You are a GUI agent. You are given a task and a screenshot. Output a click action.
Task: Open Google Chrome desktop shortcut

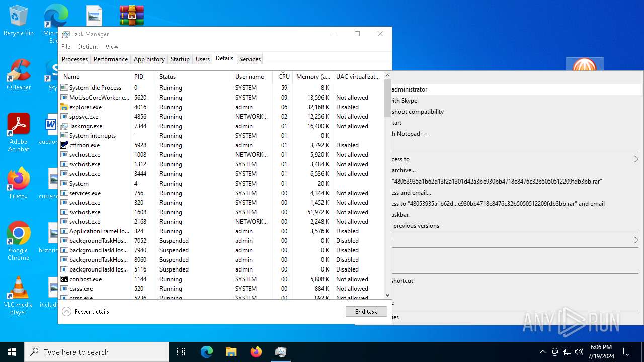(19, 241)
